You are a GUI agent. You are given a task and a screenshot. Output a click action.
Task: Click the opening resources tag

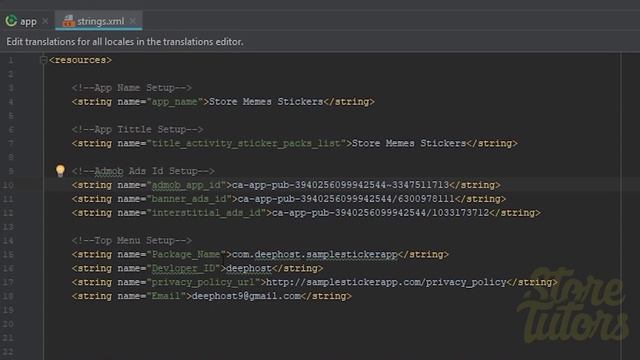tap(80, 60)
